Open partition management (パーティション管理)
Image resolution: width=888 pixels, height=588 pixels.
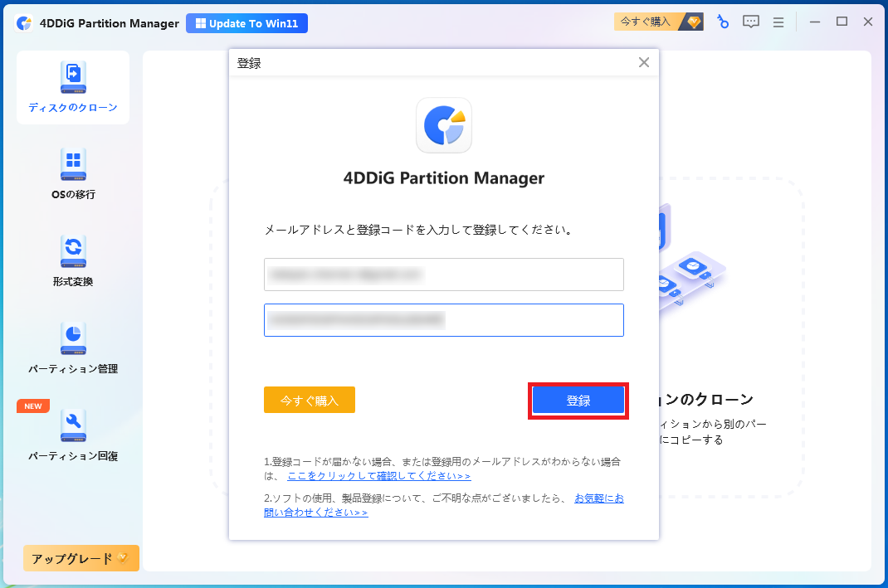pos(73,348)
